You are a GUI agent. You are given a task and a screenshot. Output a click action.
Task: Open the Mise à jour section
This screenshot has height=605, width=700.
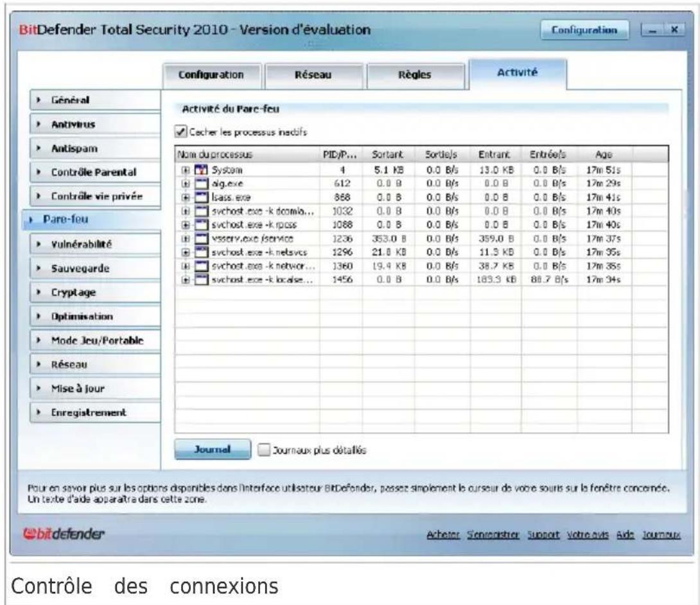95,389
